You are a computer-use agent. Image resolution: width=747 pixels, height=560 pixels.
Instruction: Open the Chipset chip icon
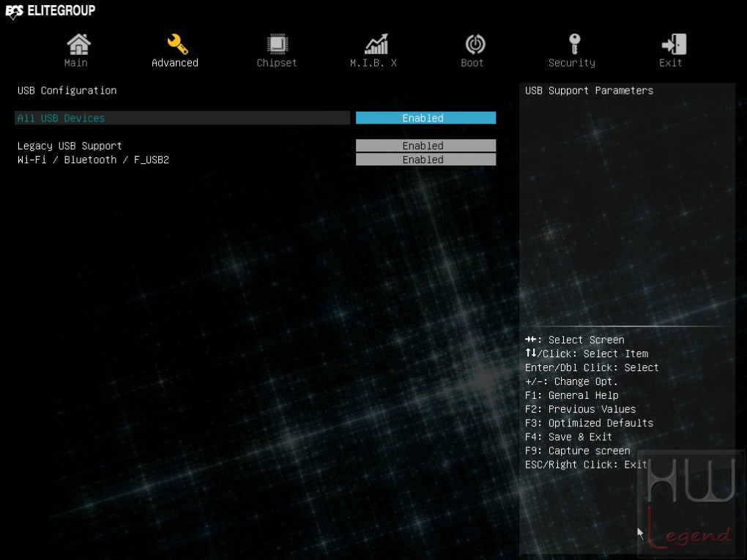[278, 44]
